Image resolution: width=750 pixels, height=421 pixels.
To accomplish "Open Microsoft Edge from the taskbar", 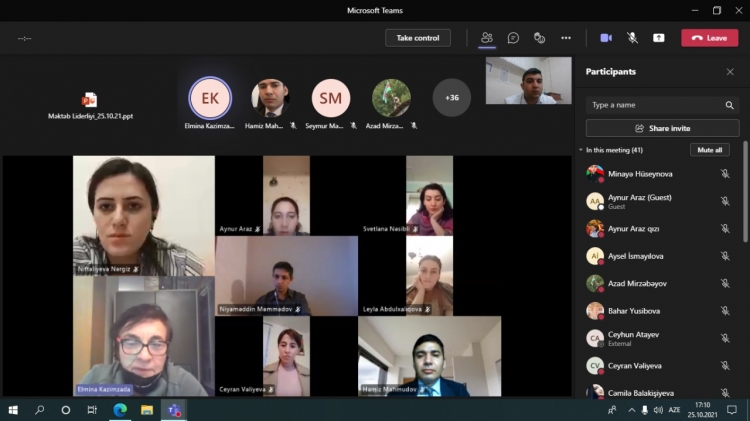I will pyautogui.click(x=120, y=410).
